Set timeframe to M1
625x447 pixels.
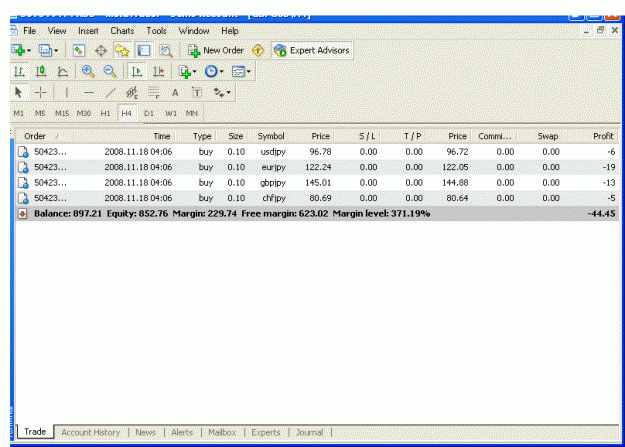pyautogui.click(x=18, y=113)
